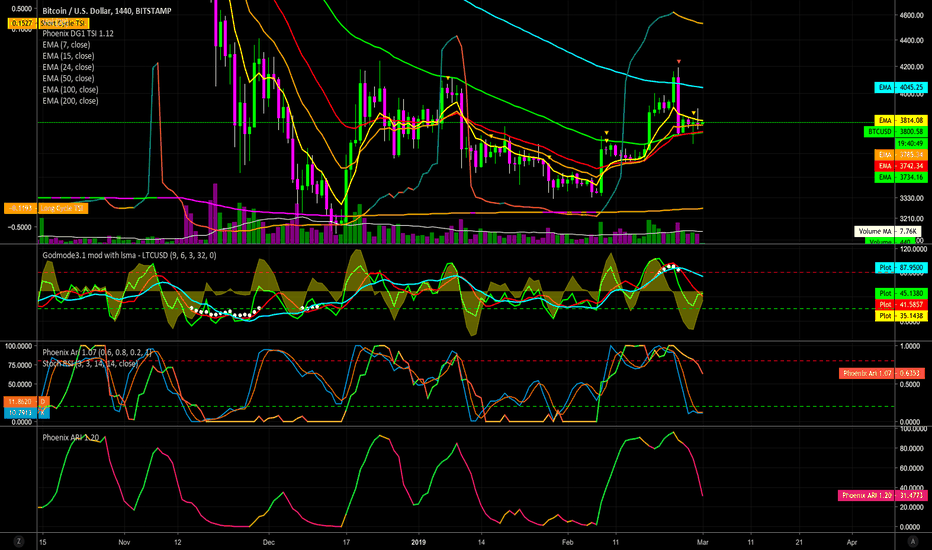Select the Short Cycle TSI legend label
This screenshot has height=550, width=932.
pos(63,23)
